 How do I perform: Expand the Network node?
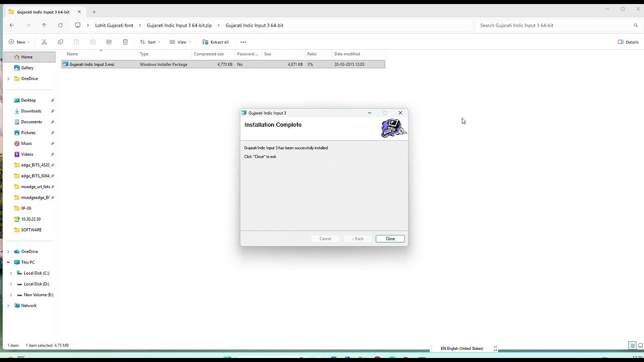coord(8,306)
